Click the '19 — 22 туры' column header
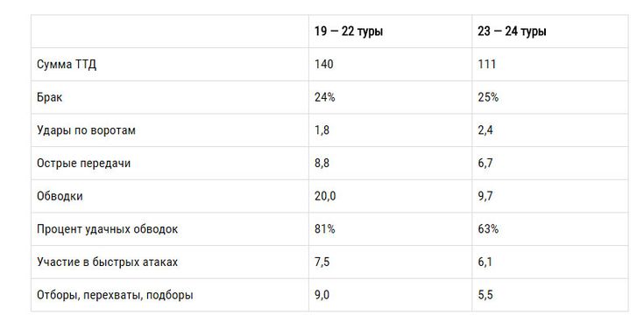 349,31
